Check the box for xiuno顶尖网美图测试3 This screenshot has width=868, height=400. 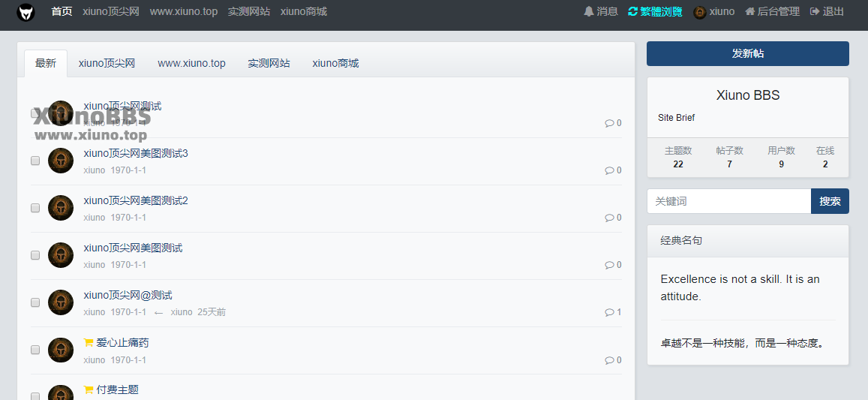35,161
